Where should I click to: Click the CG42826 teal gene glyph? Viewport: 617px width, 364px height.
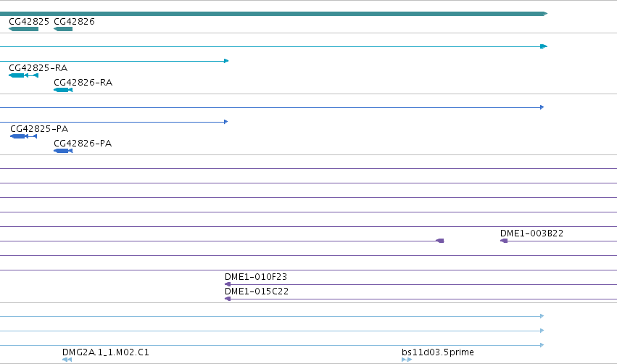click(63, 29)
